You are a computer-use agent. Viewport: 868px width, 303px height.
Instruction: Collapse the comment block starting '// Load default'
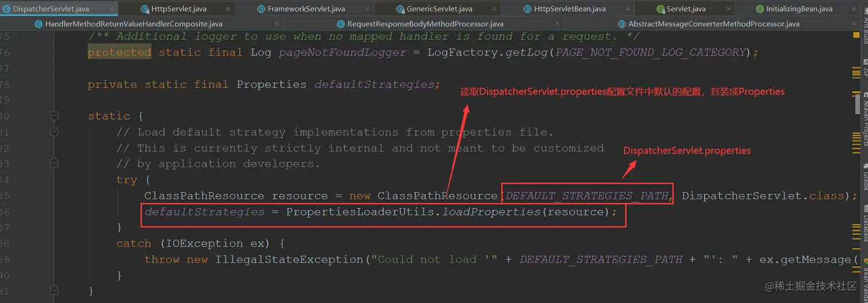[54, 132]
